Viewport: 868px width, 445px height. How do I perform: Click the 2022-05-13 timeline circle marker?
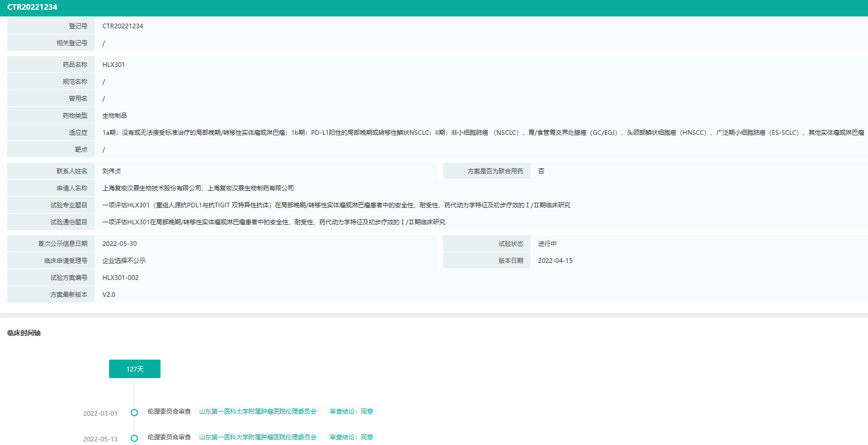(x=134, y=438)
